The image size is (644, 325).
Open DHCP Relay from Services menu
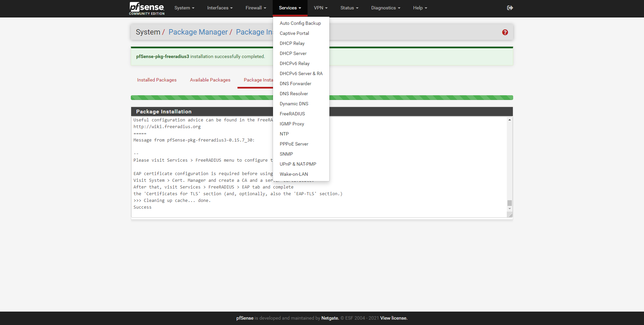[x=301, y=43]
